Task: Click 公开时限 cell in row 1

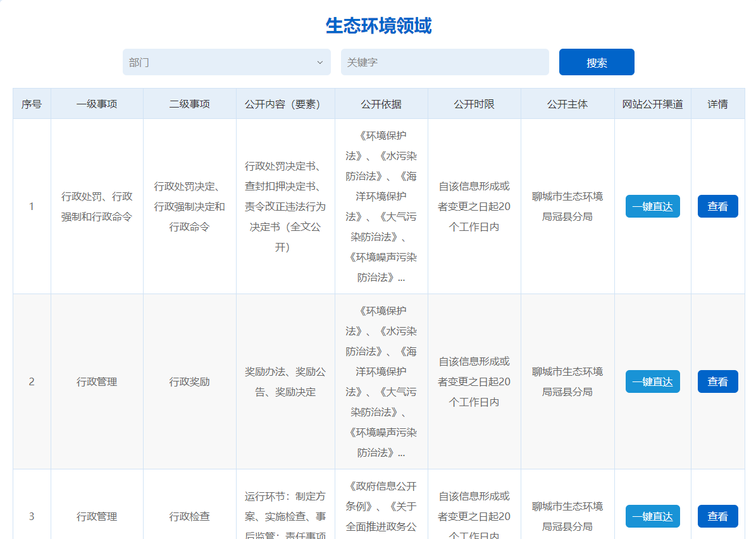Action: click(474, 206)
